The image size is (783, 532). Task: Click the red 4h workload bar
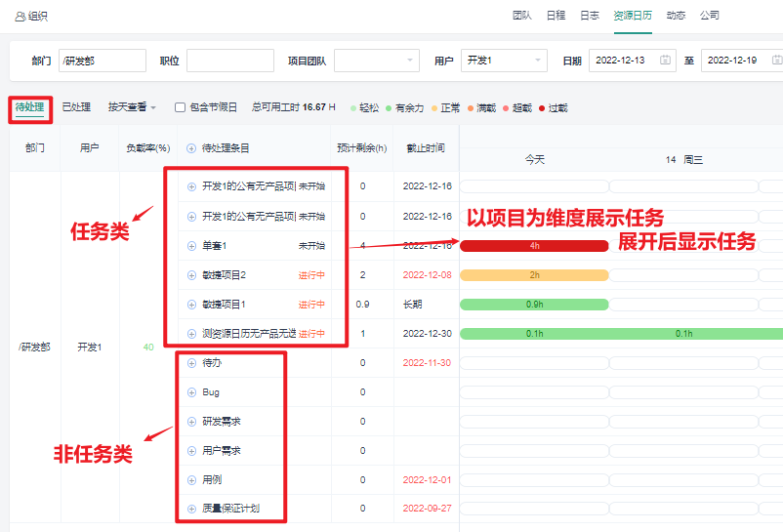(x=534, y=246)
